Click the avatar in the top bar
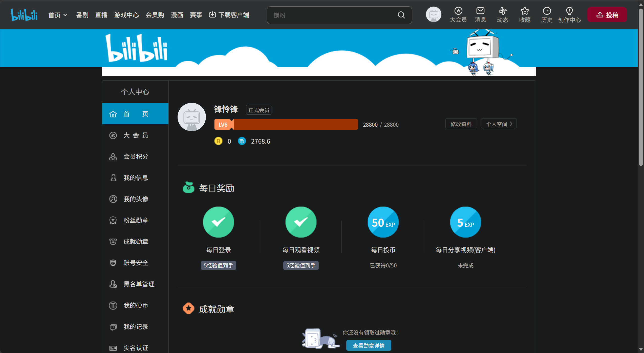The height and width of the screenshot is (353, 644). 434,14
